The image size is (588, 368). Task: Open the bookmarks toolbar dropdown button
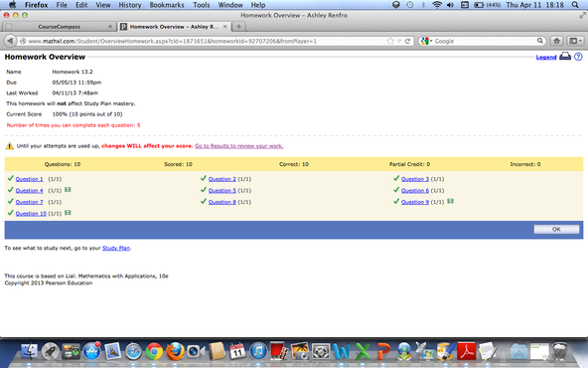click(x=575, y=41)
